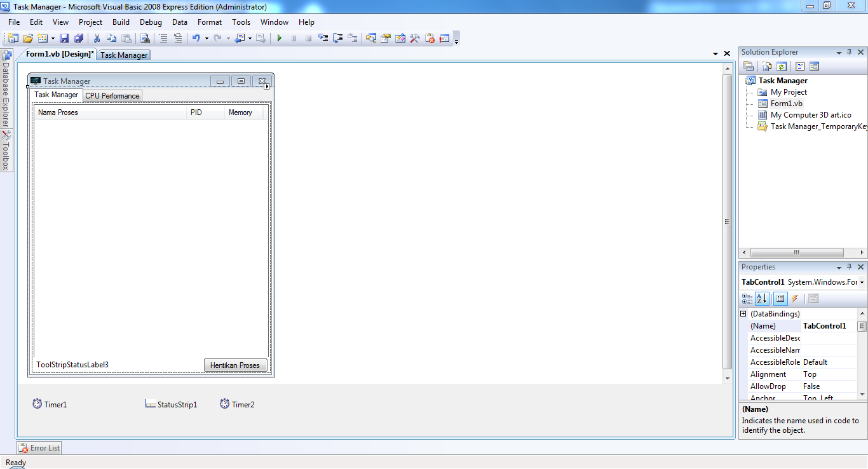This screenshot has width=868, height=469.
Task: Open the Undo history dropdown arrow
Action: click(x=207, y=39)
